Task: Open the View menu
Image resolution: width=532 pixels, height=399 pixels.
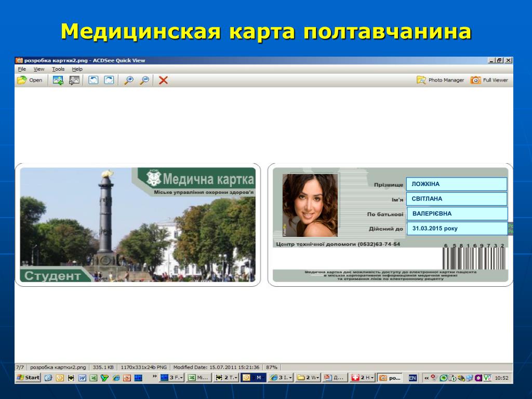Action: (x=39, y=69)
